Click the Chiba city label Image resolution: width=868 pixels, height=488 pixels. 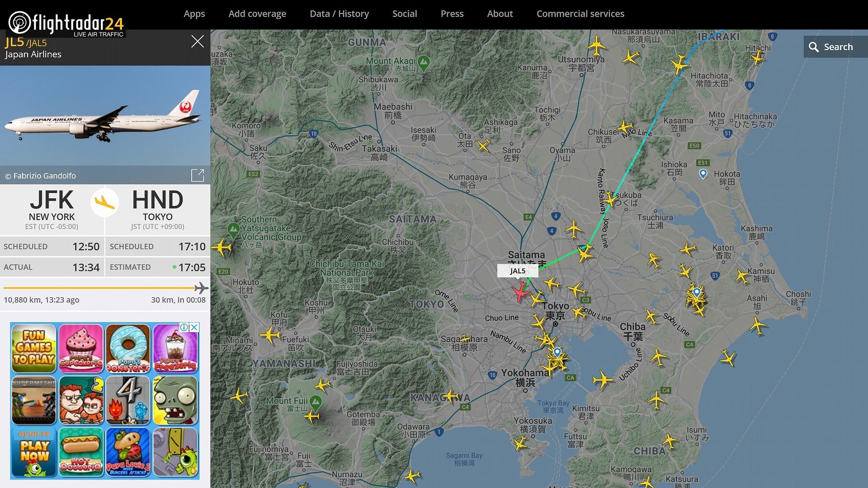(632, 331)
